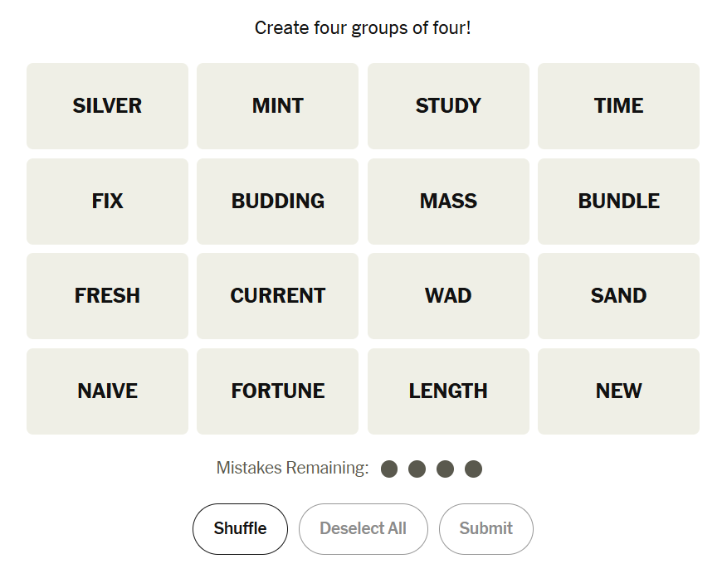The image size is (727, 588).
Task: Select the FRESH word tile
Action: click(107, 296)
